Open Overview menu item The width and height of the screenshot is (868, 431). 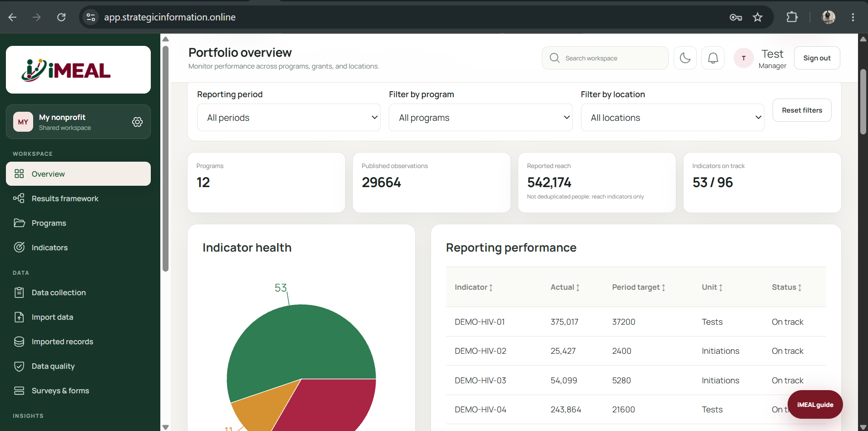pyautogui.click(x=78, y=174)
